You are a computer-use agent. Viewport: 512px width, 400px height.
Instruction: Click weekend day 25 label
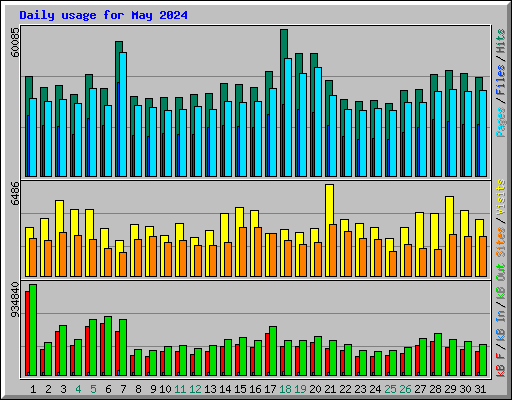coord(390,389)
